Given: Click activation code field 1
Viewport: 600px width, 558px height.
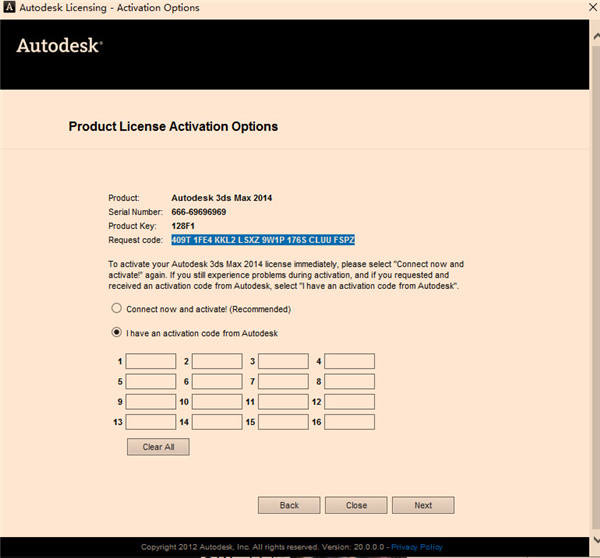Looking at the screenshot, I should click(151, 361).
